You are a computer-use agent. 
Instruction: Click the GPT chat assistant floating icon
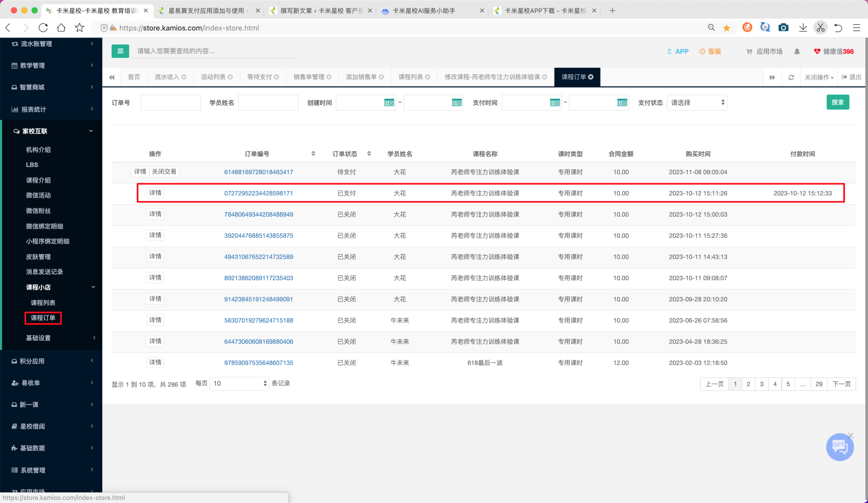point(840,447)
